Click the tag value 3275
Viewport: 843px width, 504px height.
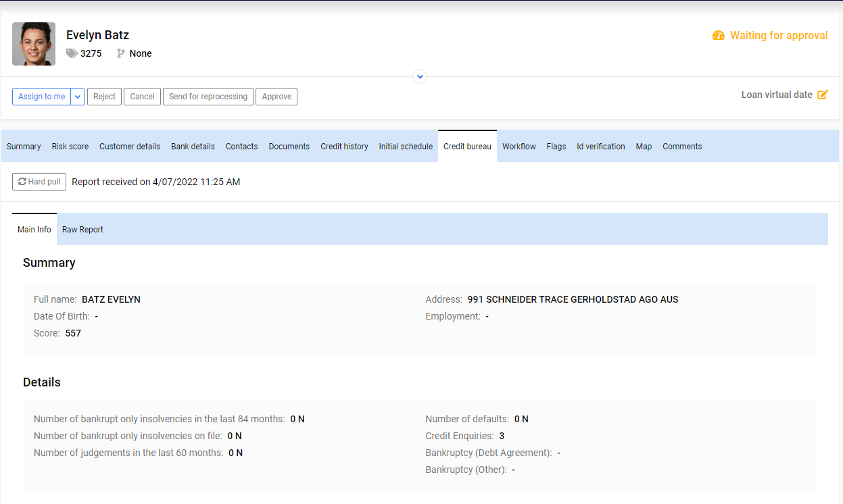(x=91, y=53)
